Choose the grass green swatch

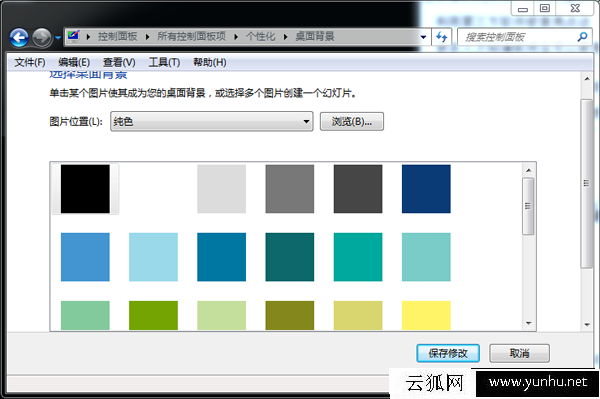[153, 316]
